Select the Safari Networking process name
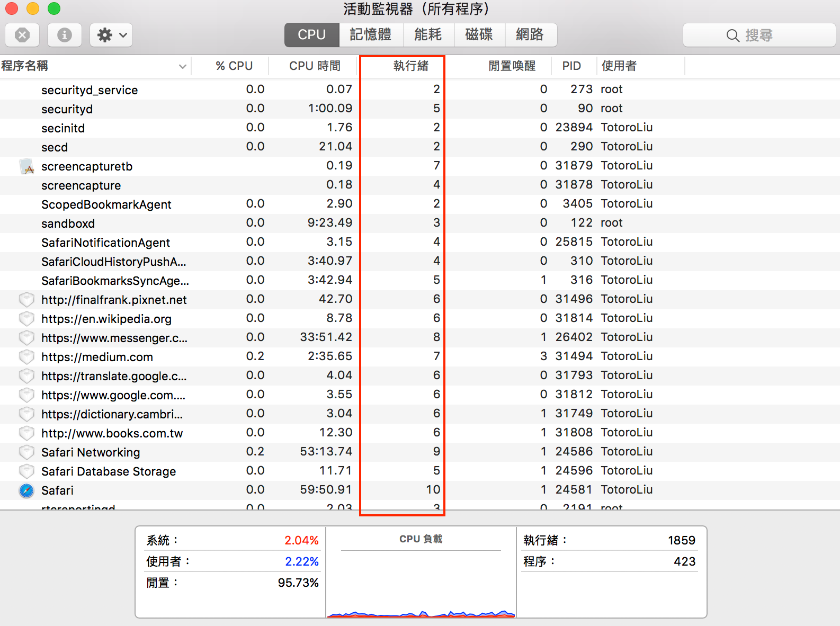840x626 pixels. [91, 452]
